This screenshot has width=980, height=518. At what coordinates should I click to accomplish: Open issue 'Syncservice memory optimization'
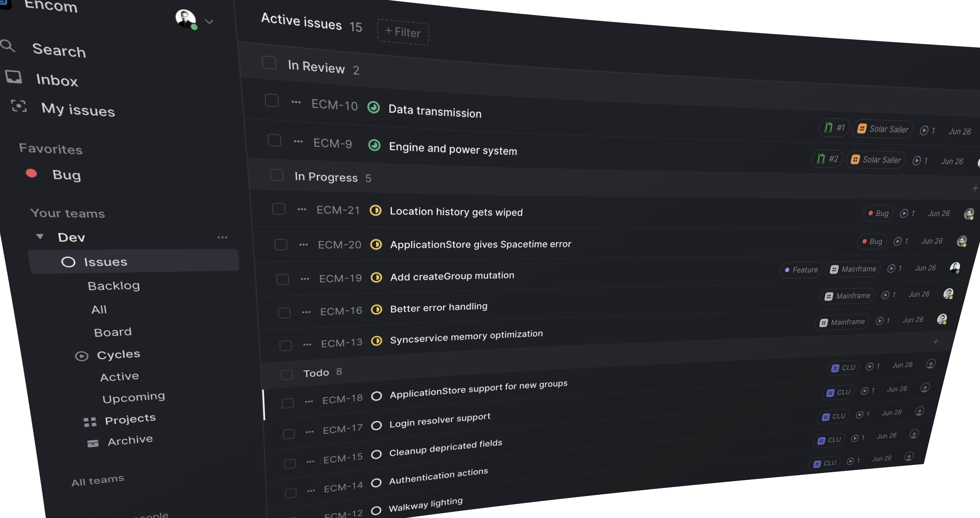tap(466, 336)
